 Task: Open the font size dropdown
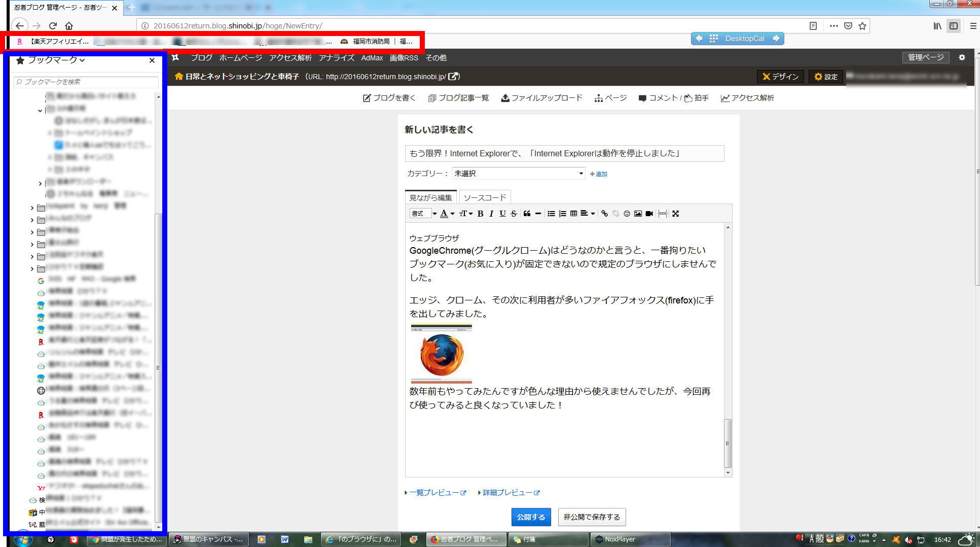pyautogui.click(x=466, y=214)
